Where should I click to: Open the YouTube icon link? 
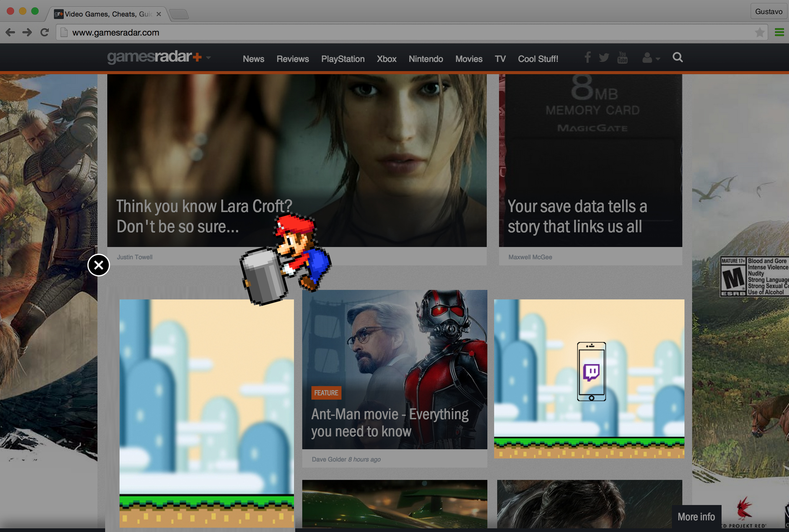[x=622, y=57]
